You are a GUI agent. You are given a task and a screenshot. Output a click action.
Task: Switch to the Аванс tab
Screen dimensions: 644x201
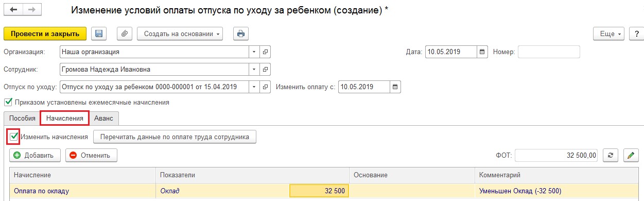click(x=103, y=118)
